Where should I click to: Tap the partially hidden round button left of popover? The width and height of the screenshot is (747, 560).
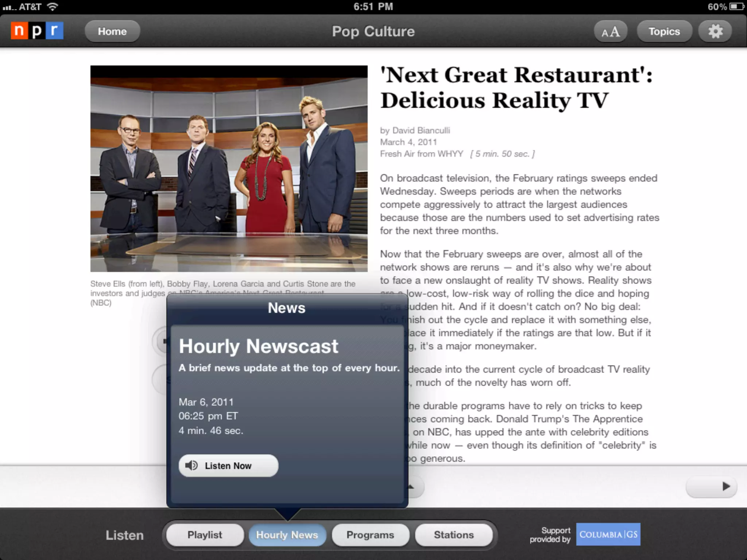[160, 341]
